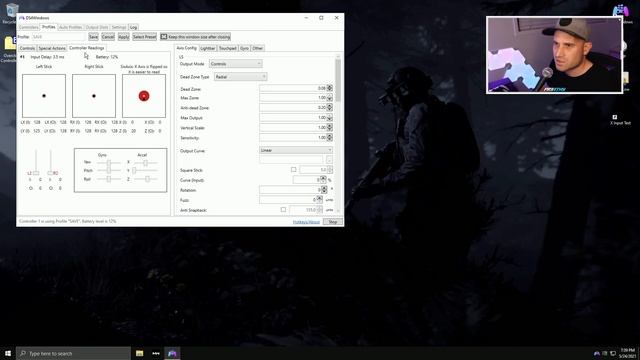Click the Right Stick reading box

point(94,96)
